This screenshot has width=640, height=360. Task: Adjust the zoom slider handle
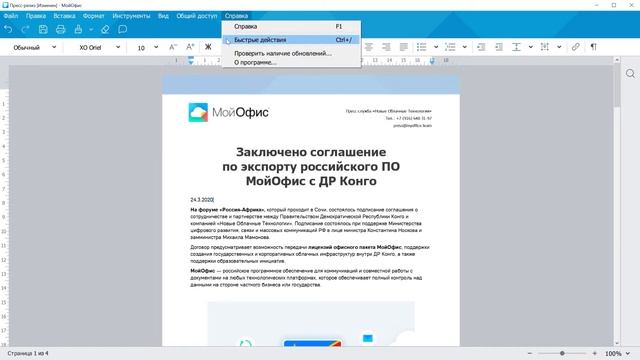click(562, 353)
